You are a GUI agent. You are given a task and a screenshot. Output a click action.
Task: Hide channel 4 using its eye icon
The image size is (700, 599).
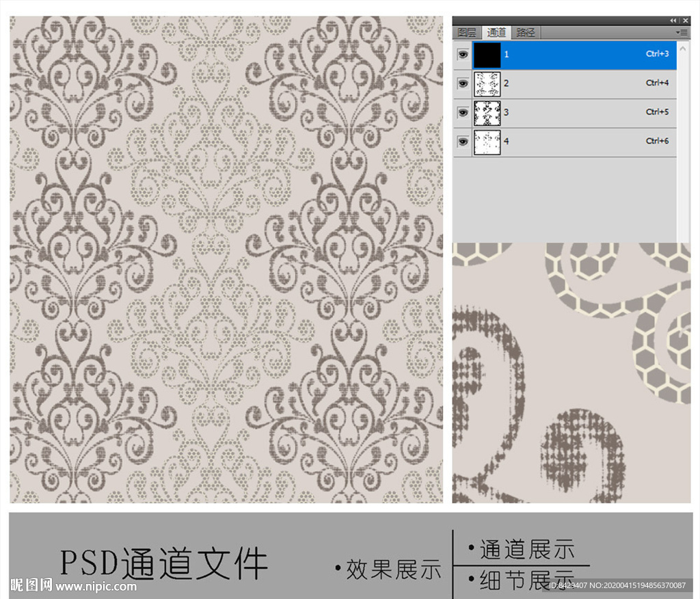tap(463, 142)
